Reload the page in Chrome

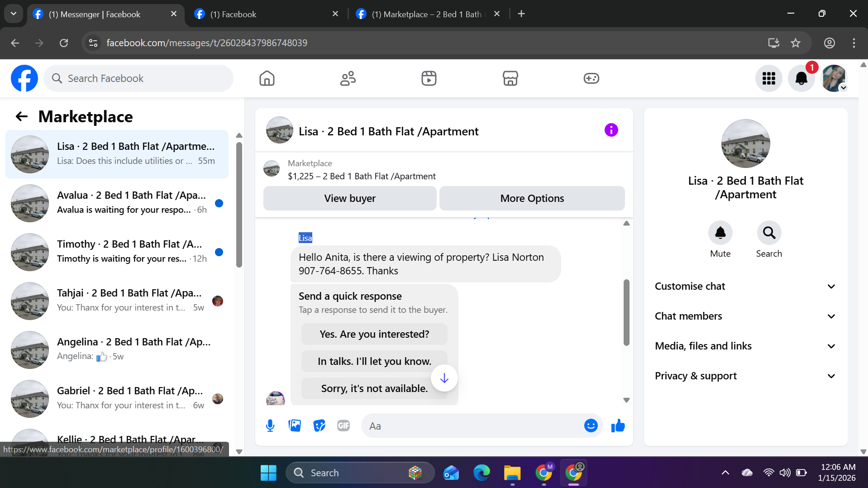coord(64,43)
